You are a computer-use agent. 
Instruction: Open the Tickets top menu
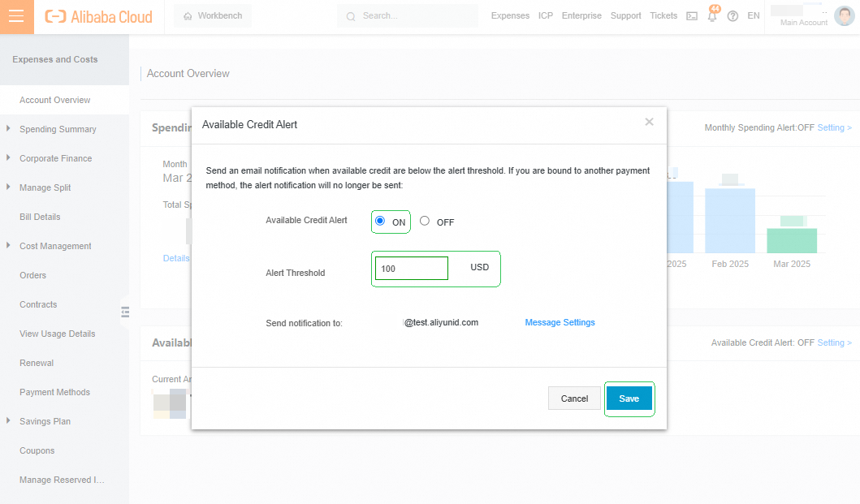663,16
